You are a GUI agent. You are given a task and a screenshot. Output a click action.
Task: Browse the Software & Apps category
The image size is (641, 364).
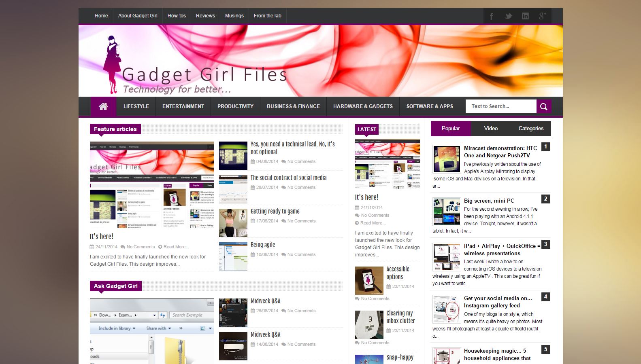click(x=430, y=106)
